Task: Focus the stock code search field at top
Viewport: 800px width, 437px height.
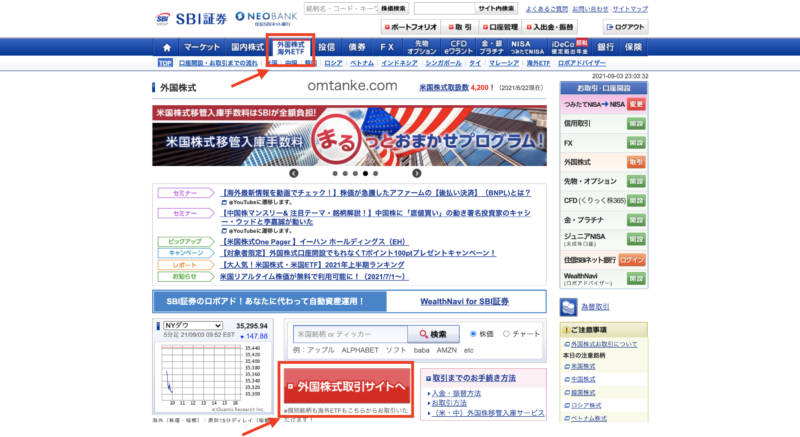Action: tap(341, 9)
